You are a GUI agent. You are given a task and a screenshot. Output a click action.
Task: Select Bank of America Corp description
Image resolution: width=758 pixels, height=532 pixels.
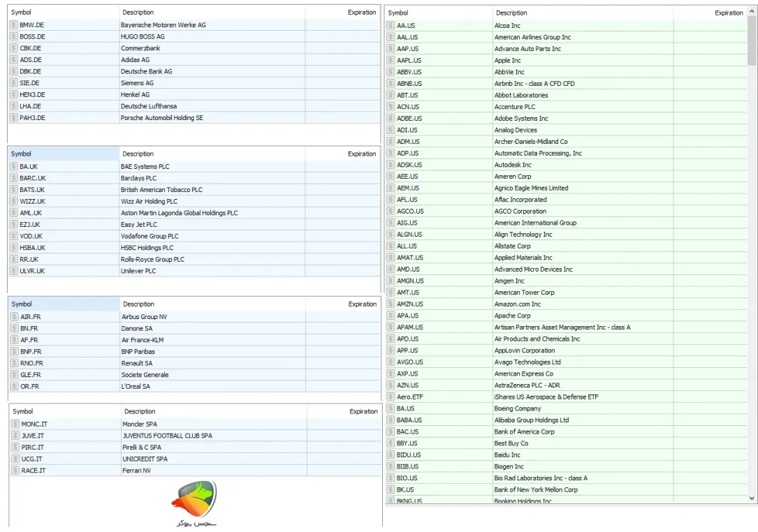pos(525,431)
